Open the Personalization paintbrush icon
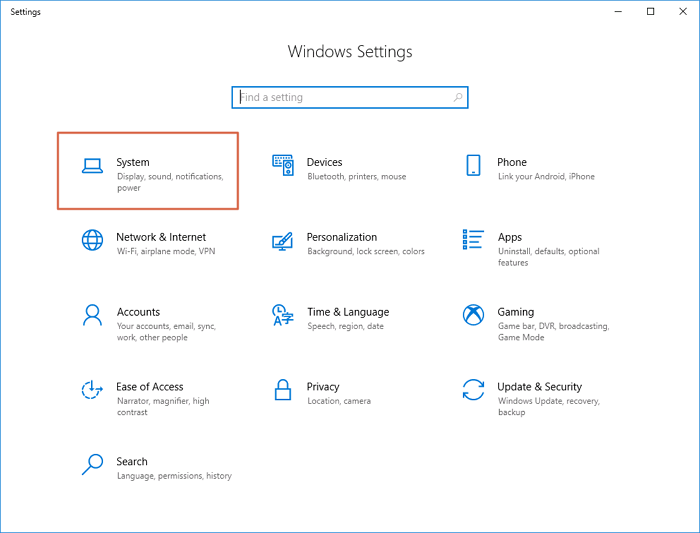Image resolution: width=700 pixels, height=533 pixels. tap(283, 241)
